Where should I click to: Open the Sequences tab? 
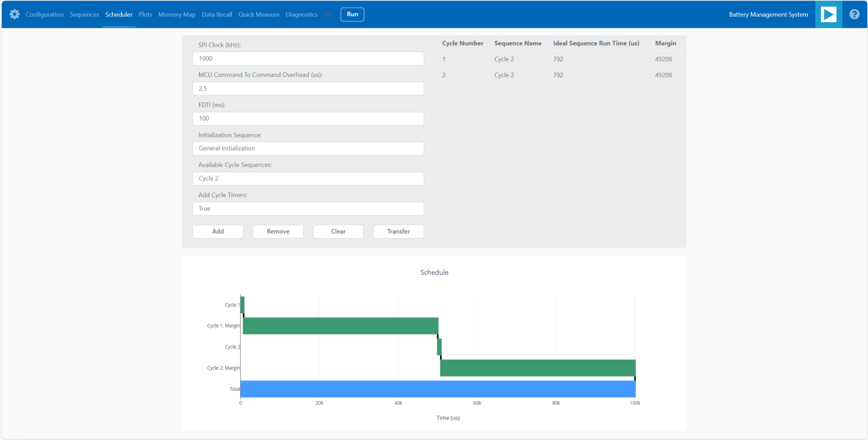click(x=84, y=14)
